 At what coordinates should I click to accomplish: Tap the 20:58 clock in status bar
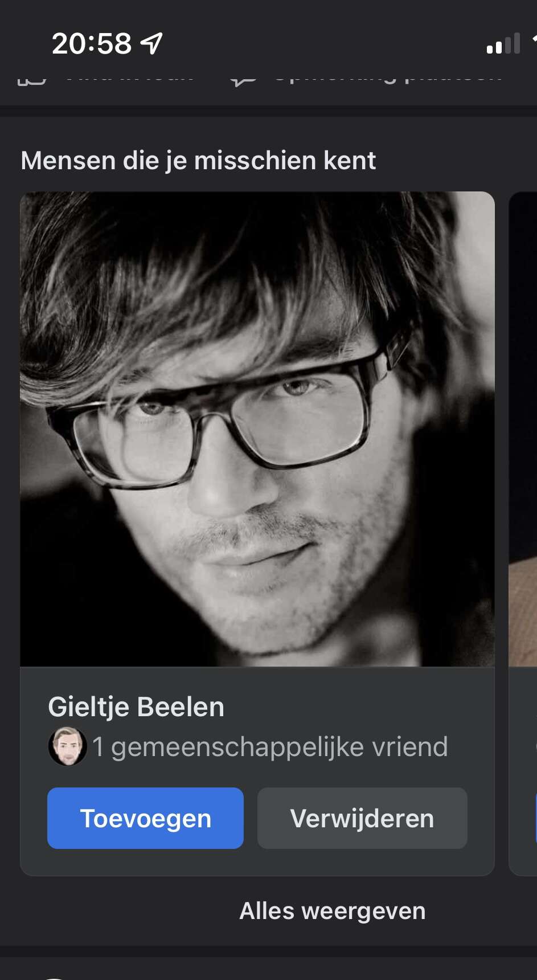92,43
